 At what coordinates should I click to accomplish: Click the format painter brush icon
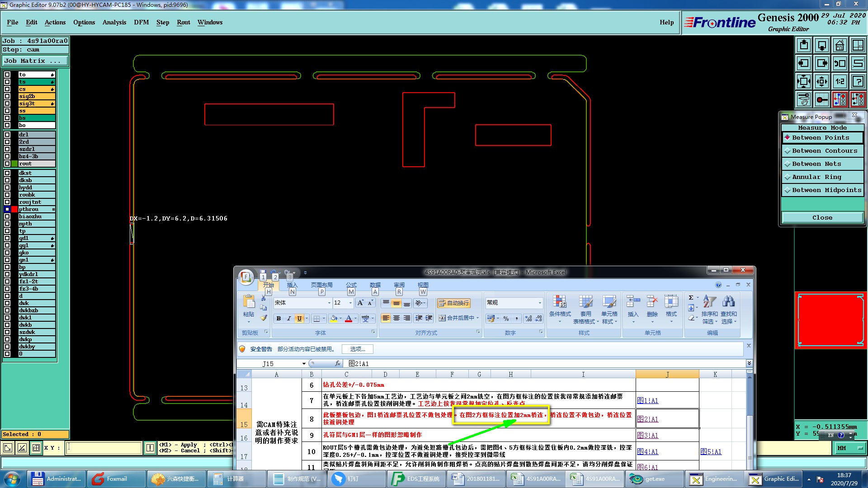coord(264,318)
